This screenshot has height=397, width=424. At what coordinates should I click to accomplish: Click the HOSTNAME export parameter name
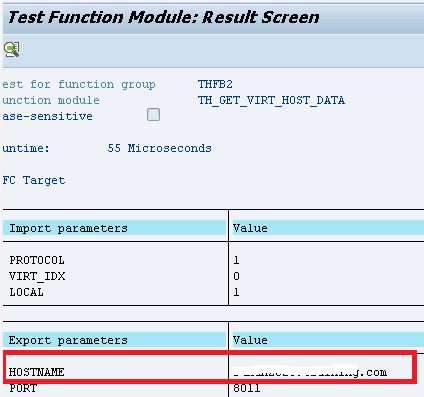coord(37,372)
